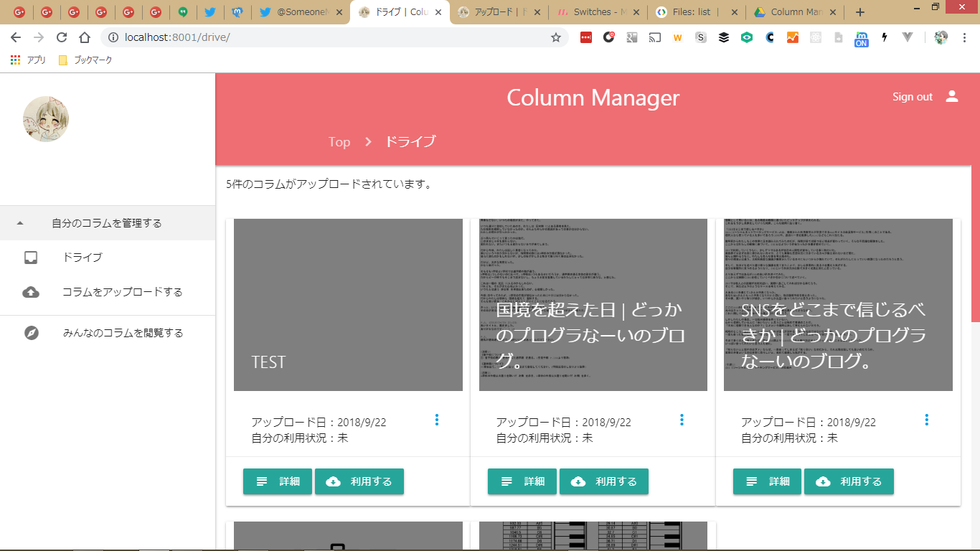The image size is (980, 551).
Task: Click the 国境を超えた日 column thumbnail
Action: 593,305
